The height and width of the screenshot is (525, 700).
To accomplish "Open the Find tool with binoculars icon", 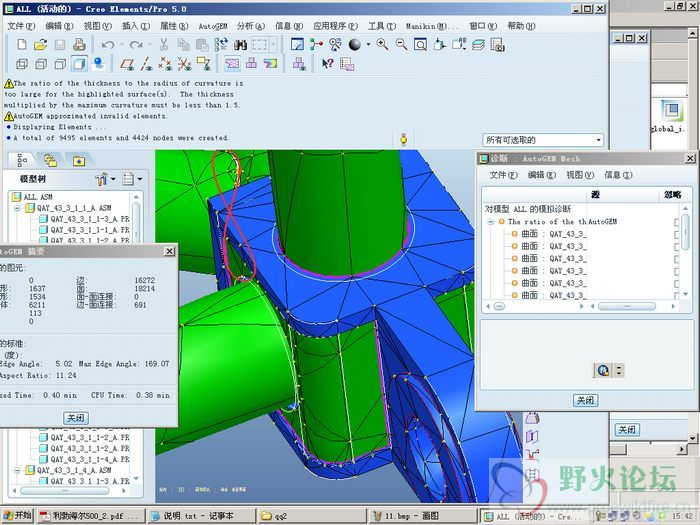I will [241, 44].
